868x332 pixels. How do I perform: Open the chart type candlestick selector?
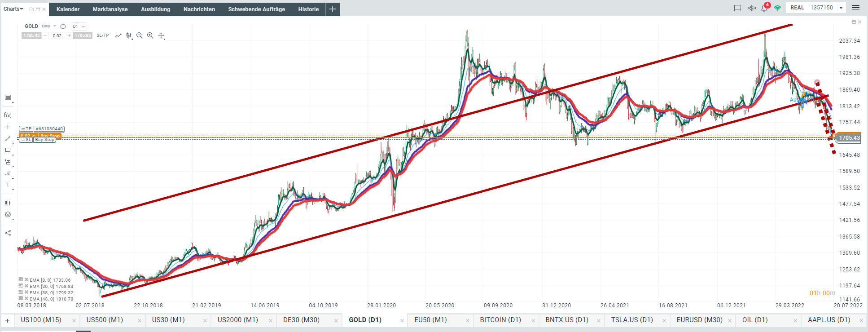coord(129,35)
